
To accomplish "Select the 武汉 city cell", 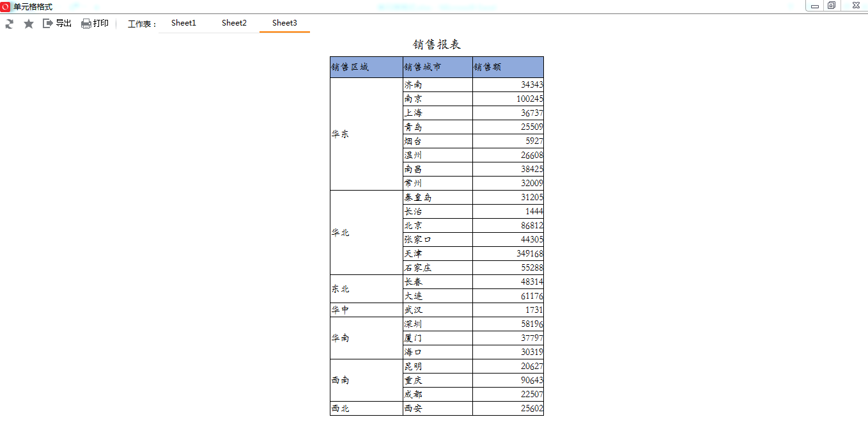I will pyautogui.click(x=438, y=310).
